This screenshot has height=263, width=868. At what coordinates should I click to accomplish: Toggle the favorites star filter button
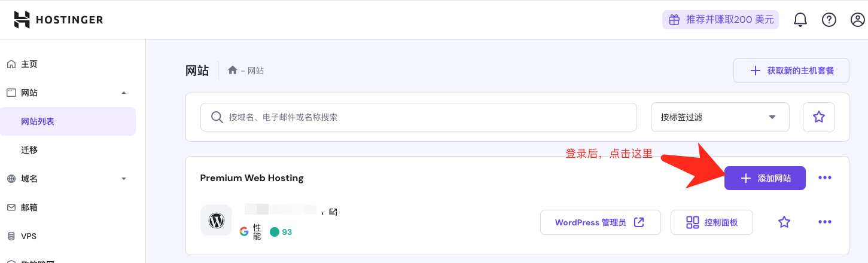[x=819, y=117]
